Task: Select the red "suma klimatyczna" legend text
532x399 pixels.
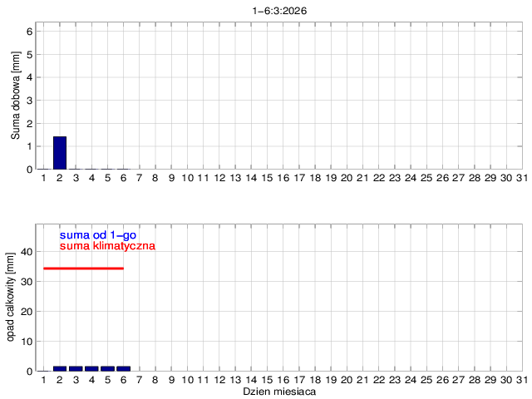Action: click(107, 246)
